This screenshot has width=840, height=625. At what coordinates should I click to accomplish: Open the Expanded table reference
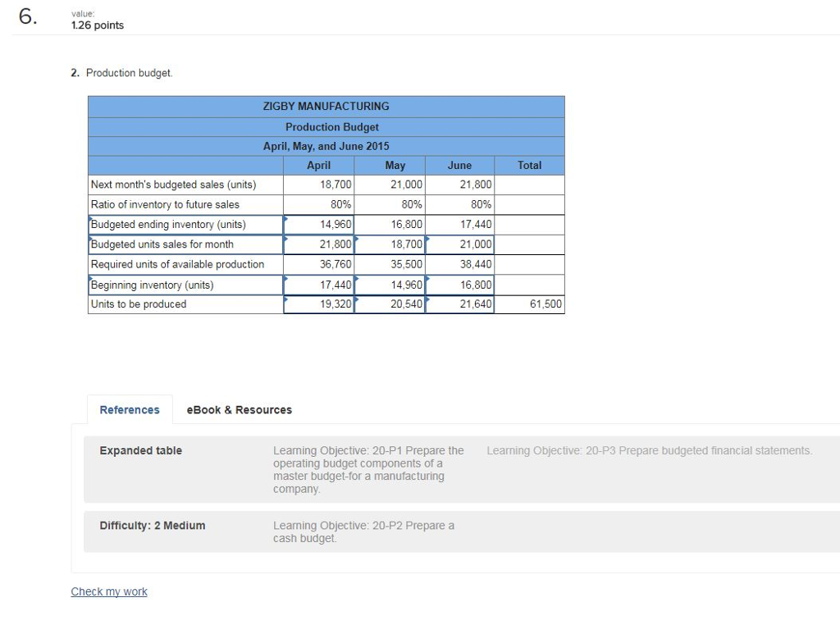pyautogui.click(x=140, y=450)
